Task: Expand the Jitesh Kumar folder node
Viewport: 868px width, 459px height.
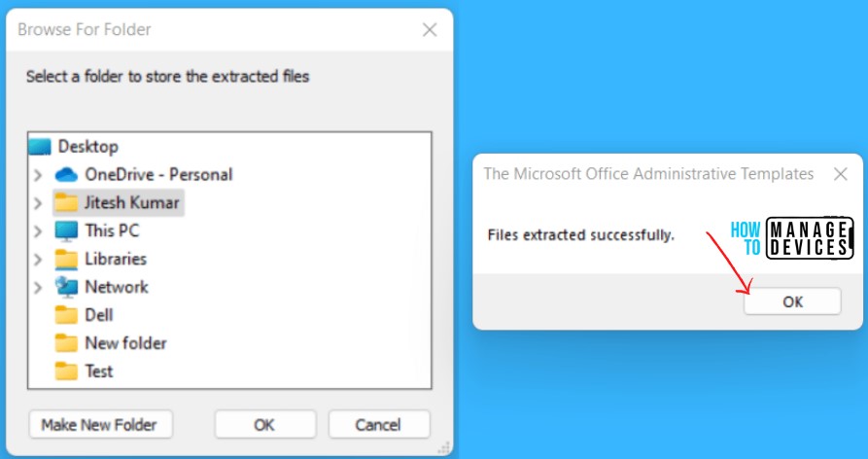Action: pos(38,203)
